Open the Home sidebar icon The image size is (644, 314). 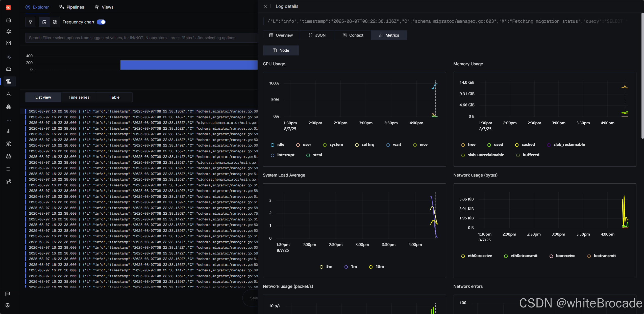coord(9,20)
